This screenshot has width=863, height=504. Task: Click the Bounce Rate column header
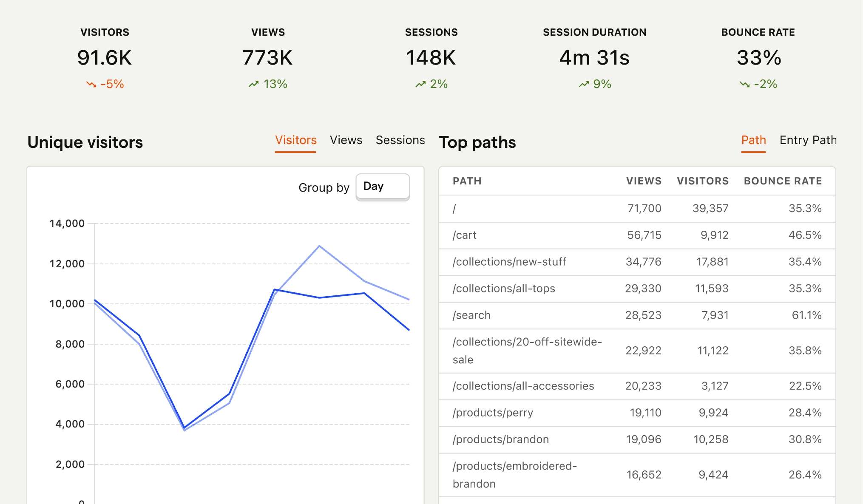click(x=782, y=181)
